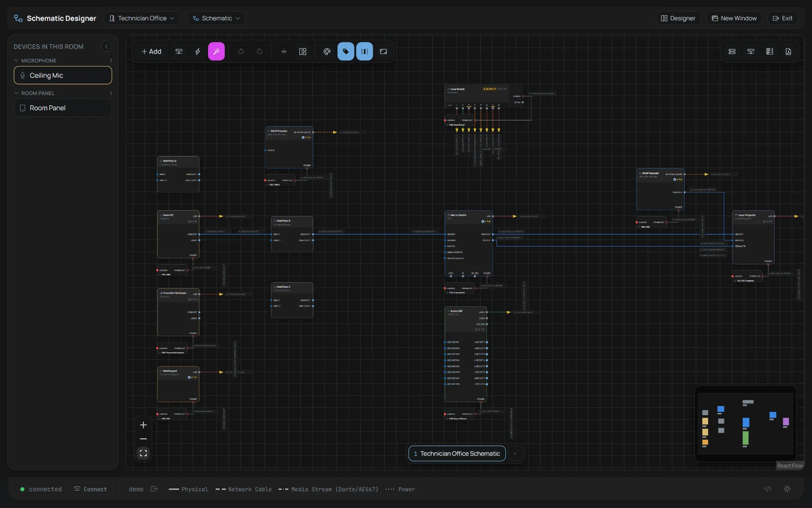This screenshot has height=508, width=812.
Task: Export PDF using the document icon
Action: pyautogui.click(x=788, y=52)
